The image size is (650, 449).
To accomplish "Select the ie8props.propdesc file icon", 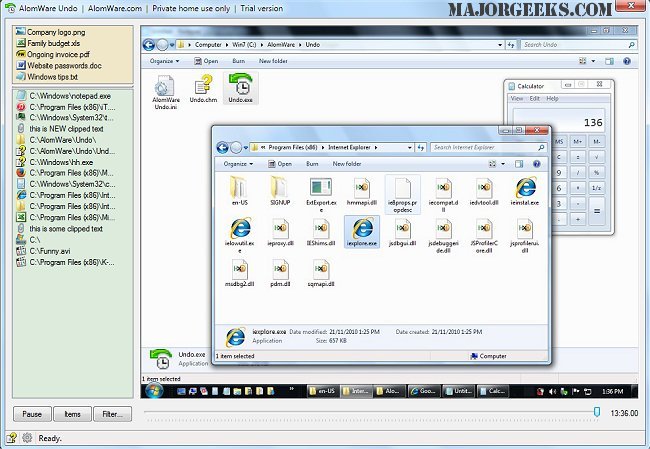I will [x=403, y=194].
